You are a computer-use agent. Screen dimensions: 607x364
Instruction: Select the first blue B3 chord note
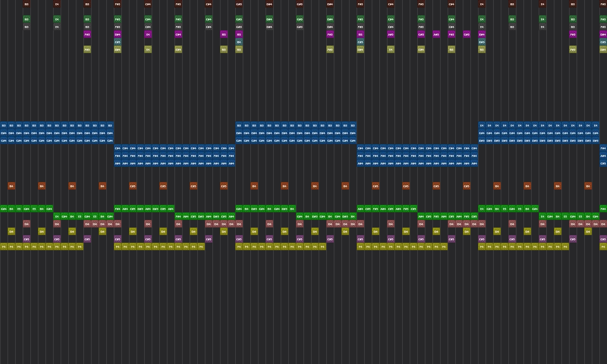(4, 126)
